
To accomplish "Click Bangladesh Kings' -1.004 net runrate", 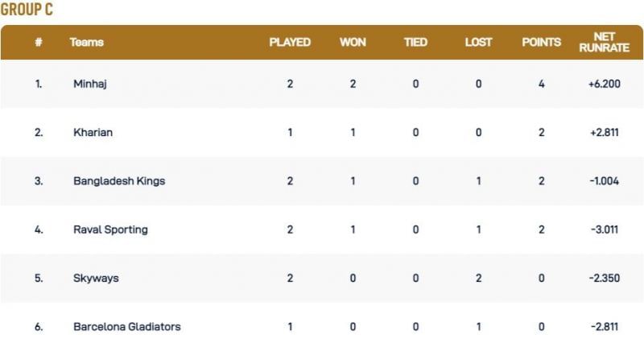I will pyautogui.click(x=604, y=181).
